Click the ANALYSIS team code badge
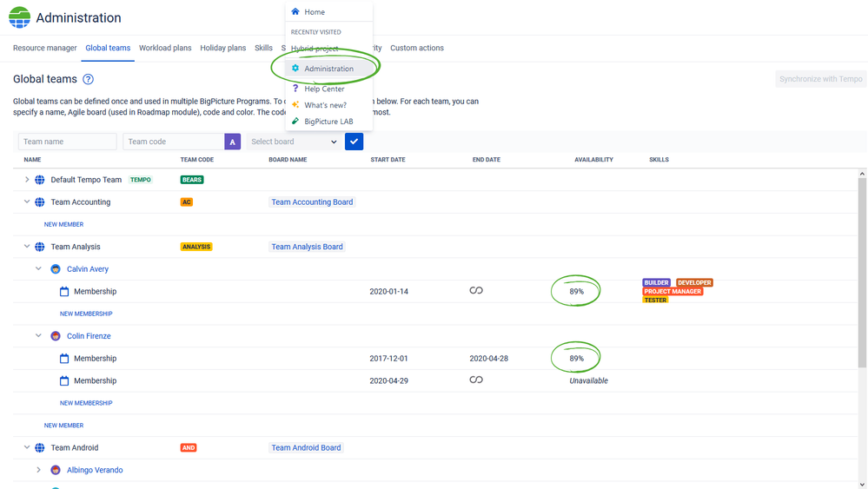This screenshot has height=489, width=868. [x=196, y=247]
